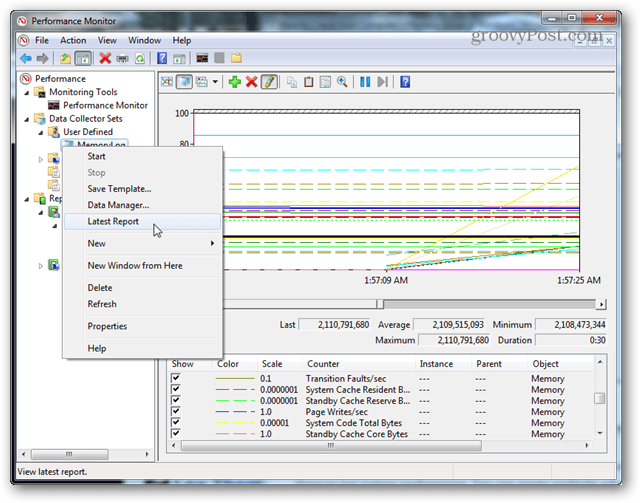This screenshot has width=640, height=503.
Task: Uncheck Show for System Code Total Bytes
Action: tap(176, 422)
